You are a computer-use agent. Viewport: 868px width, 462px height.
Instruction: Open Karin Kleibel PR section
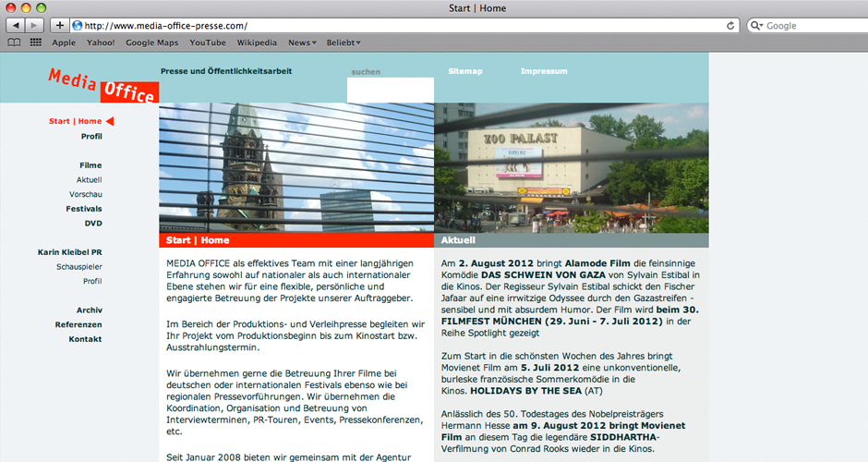coord(70,252)
